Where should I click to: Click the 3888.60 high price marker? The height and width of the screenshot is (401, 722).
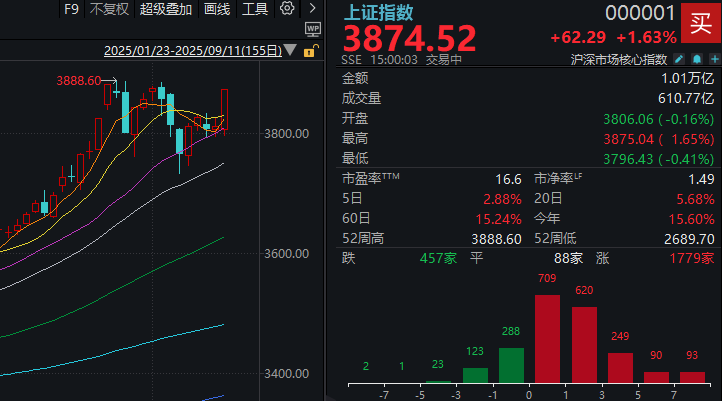[80, 80]
